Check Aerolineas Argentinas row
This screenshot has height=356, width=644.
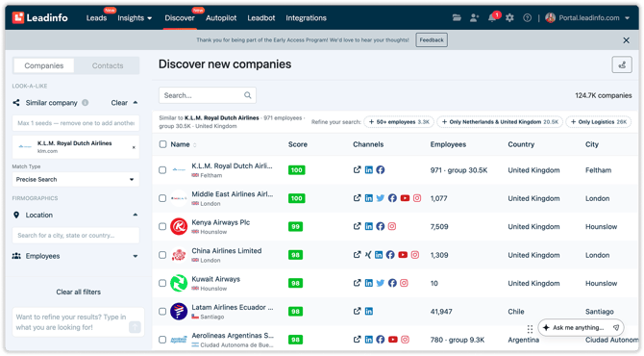click(162, 340)
